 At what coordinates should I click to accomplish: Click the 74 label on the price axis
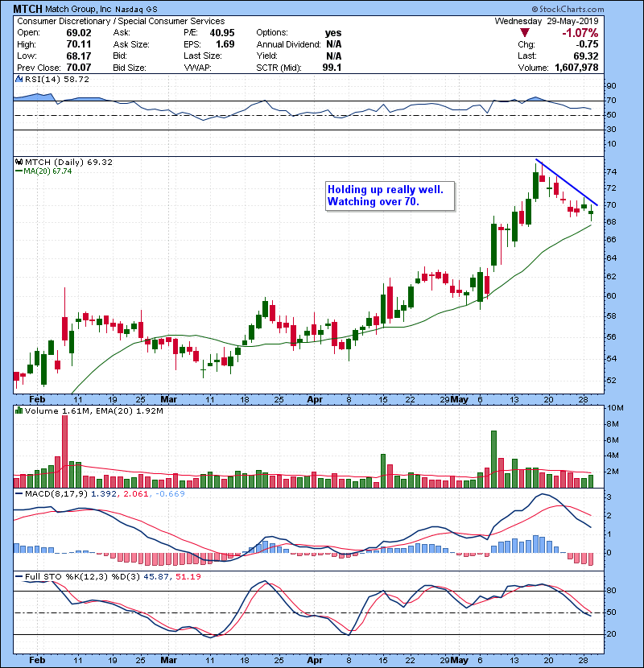pyautogui.click(x=611, y=172)
